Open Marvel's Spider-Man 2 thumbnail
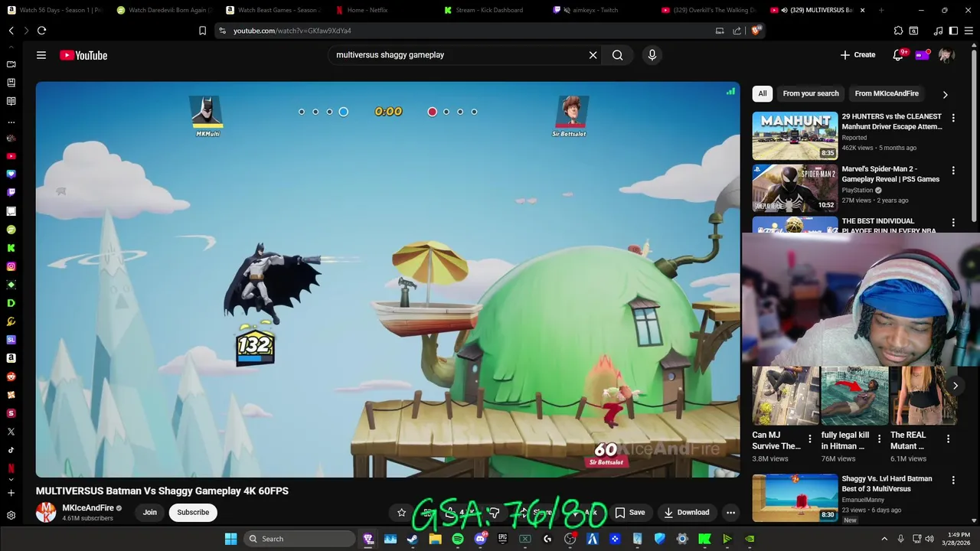This screenshot has width=980, height=551. pos(795,188)
